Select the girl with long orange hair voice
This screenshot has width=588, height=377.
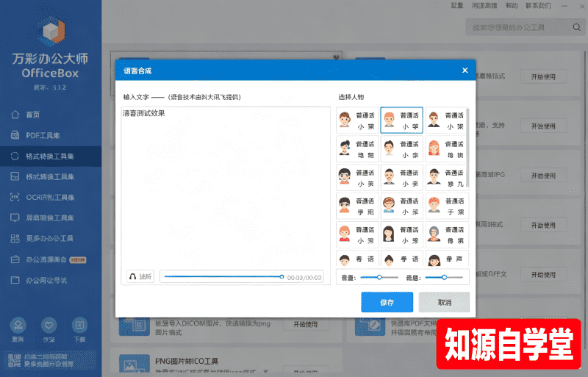(446, 149)
